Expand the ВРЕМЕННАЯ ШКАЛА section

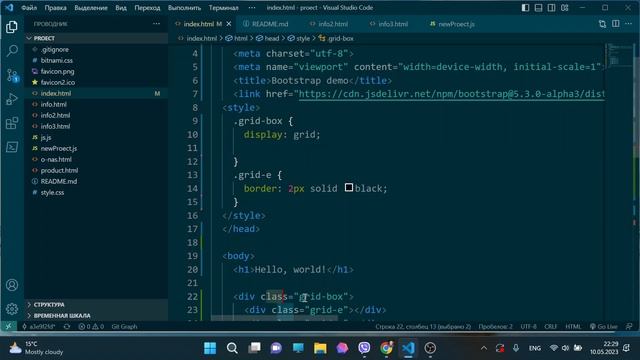tap(96, 316)
